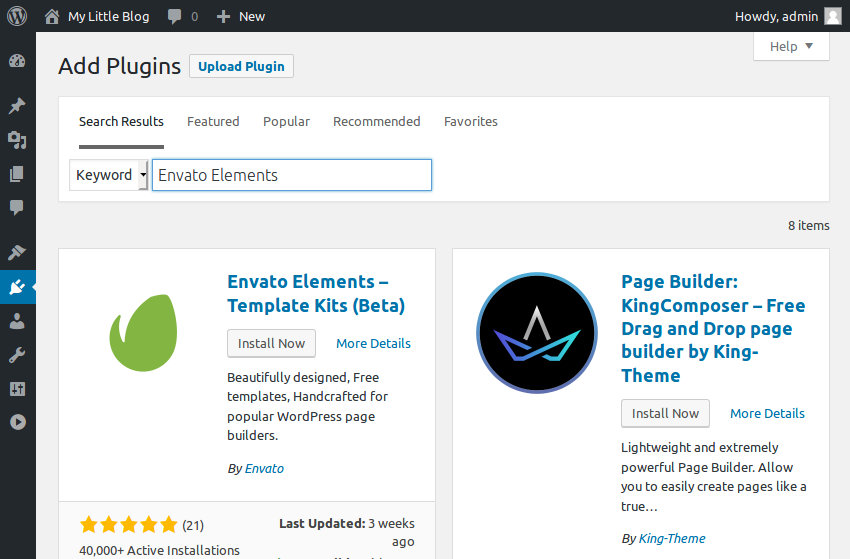This screenshot has width=850, height=559.
Task: Open Tools wrench sidebar icon
Action: click(17, 355)
